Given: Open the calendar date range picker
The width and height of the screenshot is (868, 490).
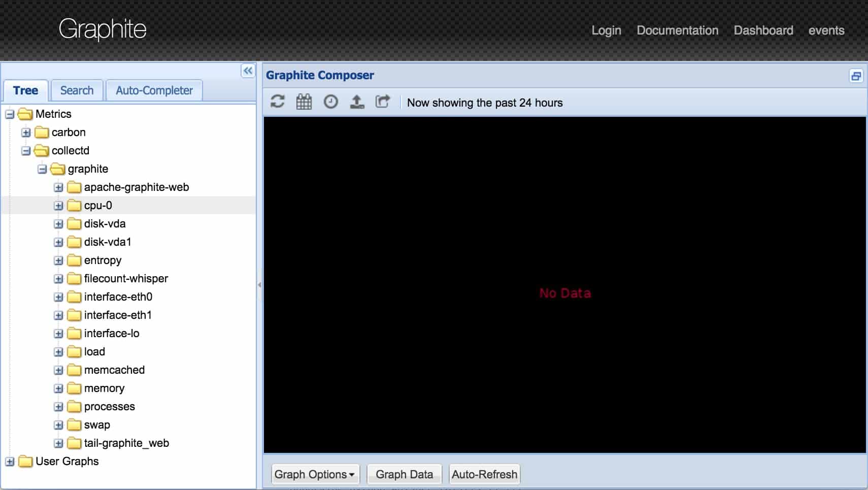Looking at the screenshot, I should click(x=304, y=102).
